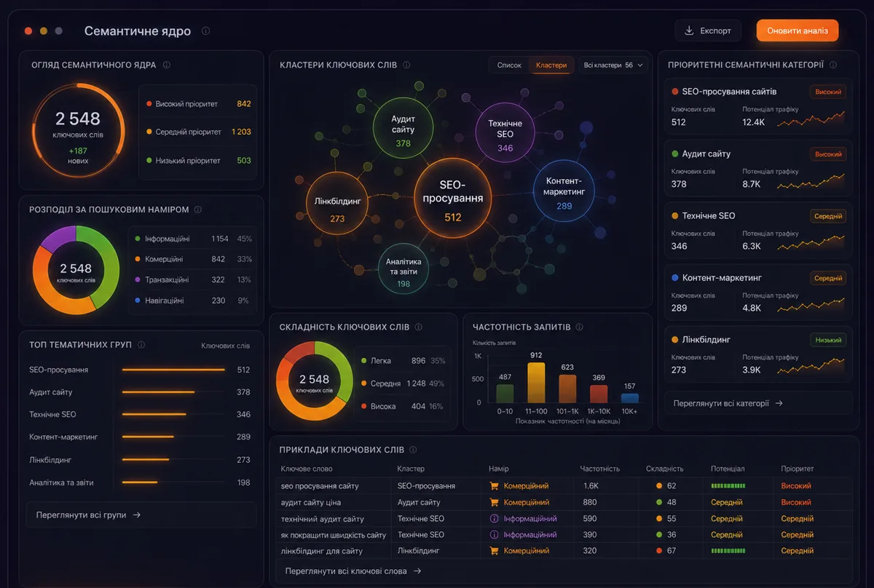Switch to Список view tab
Screen dimensions: 874x588
(x=509, y=65)
